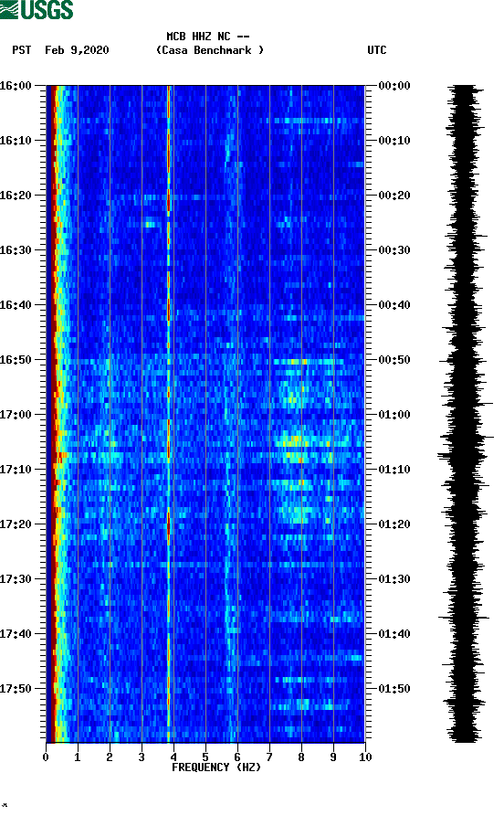Click the 16:10 PST time label
The image size is (504, 815).
click(x=16, y=141)
